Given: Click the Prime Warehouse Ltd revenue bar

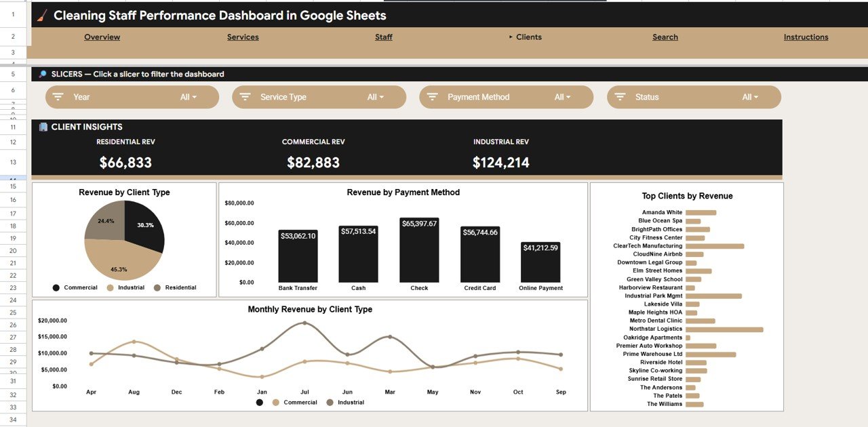Looking at the screenshot, I should click(x=711, y=354).
